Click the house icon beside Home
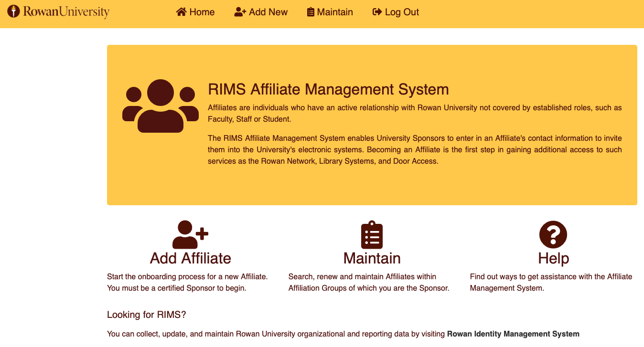 click(x=181, y=12)
